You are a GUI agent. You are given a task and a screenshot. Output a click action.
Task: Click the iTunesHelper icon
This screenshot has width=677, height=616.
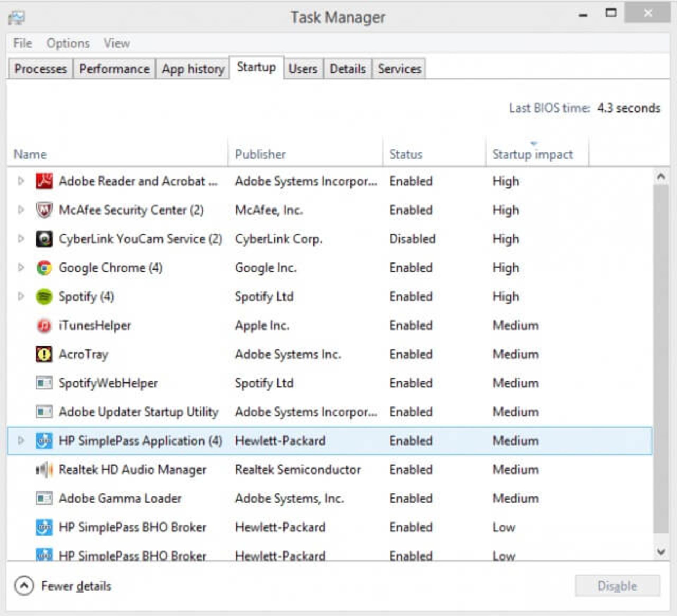coord(44,325)
